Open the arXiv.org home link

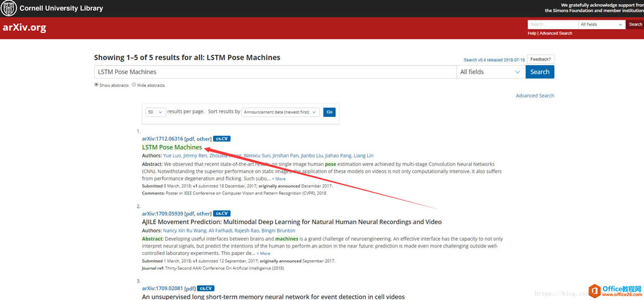pos(24,28)
